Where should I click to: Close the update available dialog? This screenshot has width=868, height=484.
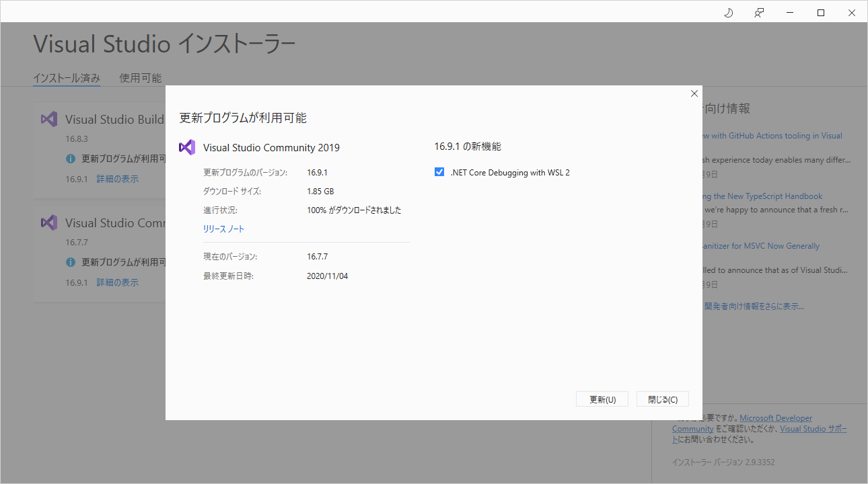(694, 94)
